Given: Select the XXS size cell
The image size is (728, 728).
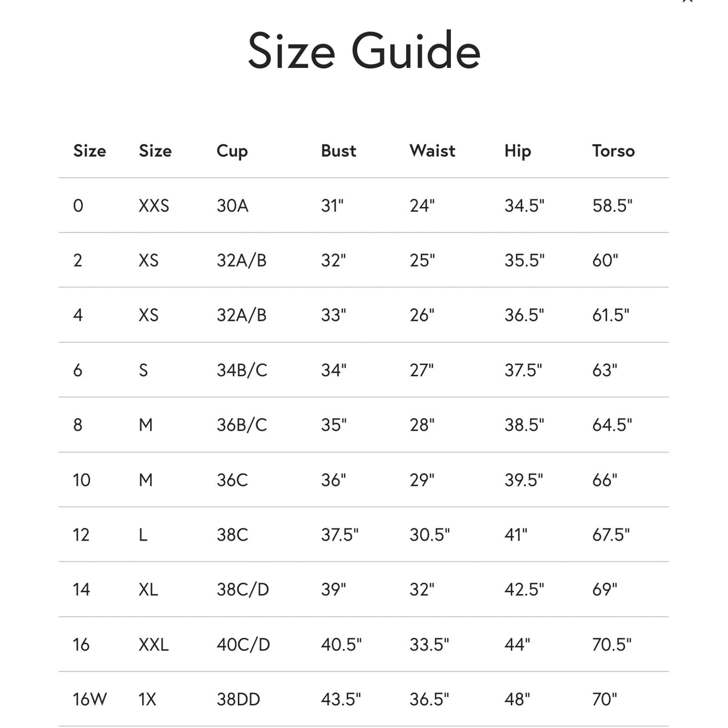Looking at the screenshot, I should click(x=154, y=206).
